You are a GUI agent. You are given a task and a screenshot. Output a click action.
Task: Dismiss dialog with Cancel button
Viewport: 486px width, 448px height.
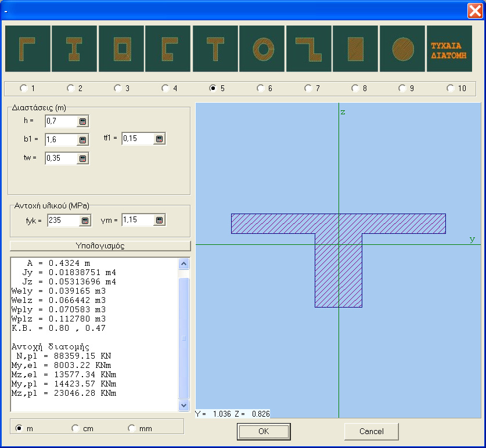371,432
